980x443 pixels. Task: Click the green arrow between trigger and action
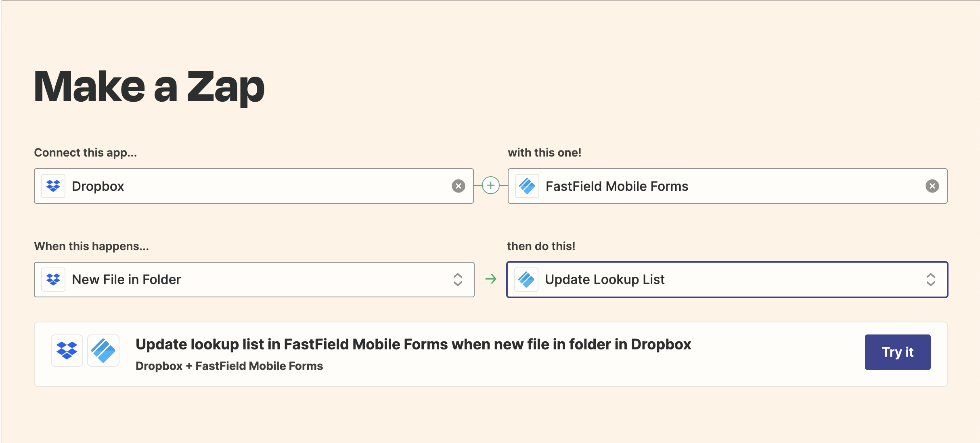coord(490,279)
